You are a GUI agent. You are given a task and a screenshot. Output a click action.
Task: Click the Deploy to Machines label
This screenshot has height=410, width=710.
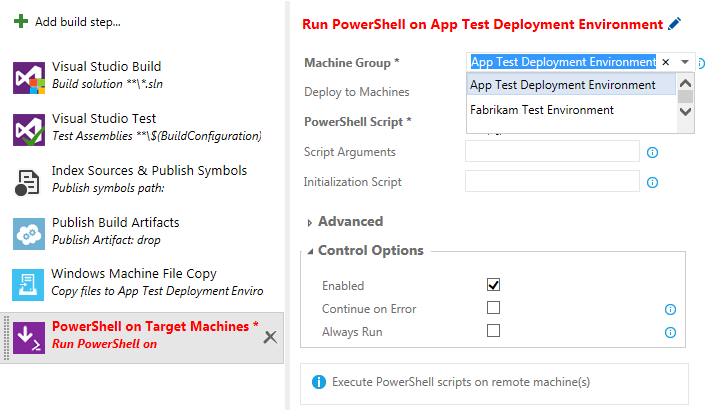356,92
